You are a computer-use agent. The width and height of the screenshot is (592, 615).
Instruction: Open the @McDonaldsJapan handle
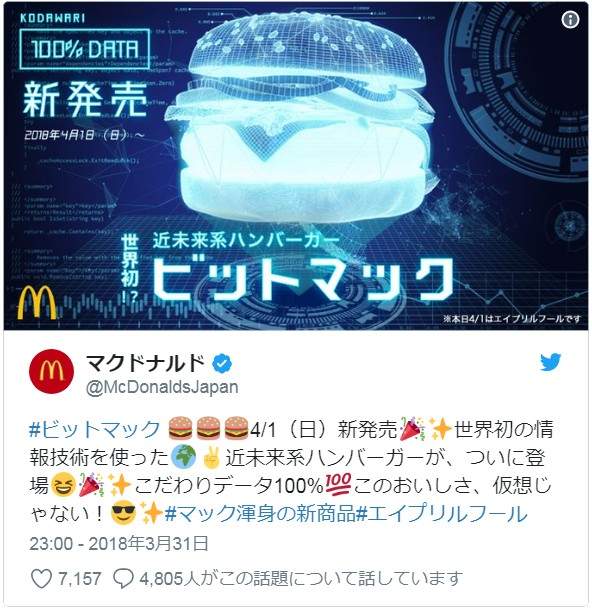(162, 387)
